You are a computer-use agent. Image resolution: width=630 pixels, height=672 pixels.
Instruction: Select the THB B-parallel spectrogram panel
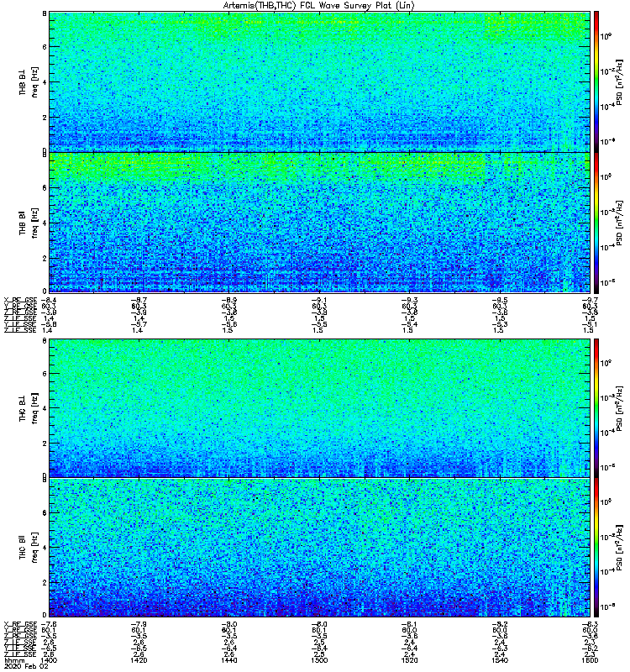pos(320,223)
